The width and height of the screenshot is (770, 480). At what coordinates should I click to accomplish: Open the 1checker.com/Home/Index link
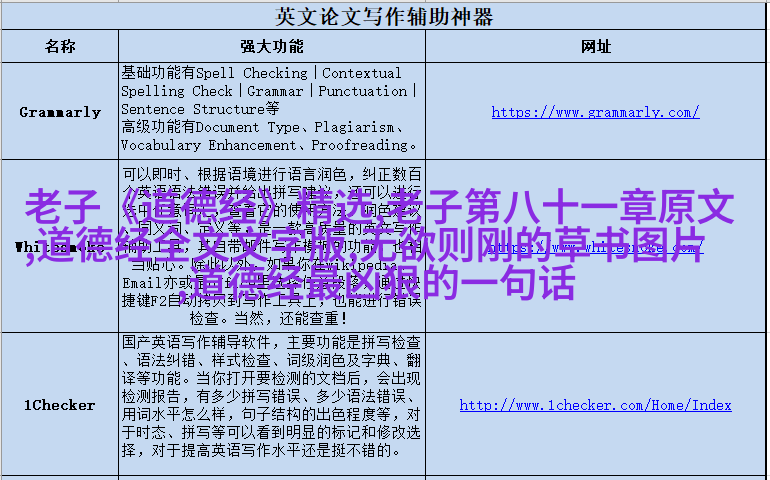[595, 405]
